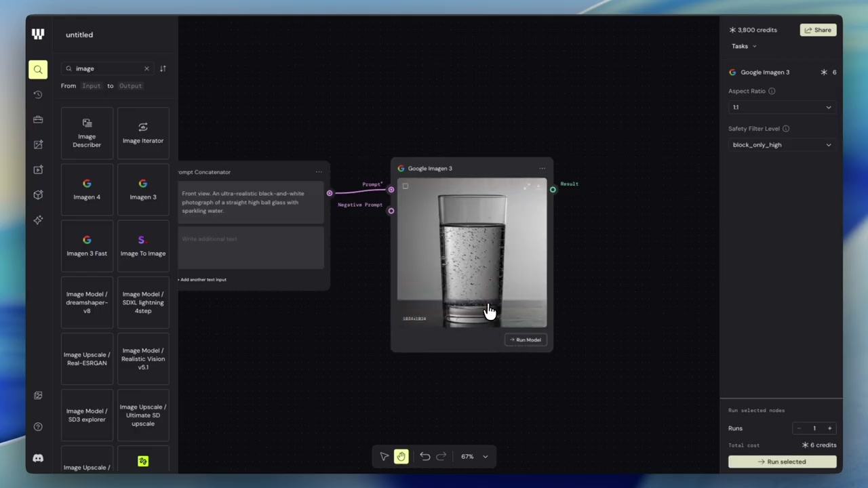Tick the checkbox on the generated image
The width and height of the screenshot is (868, 488).
pos(406,186)
